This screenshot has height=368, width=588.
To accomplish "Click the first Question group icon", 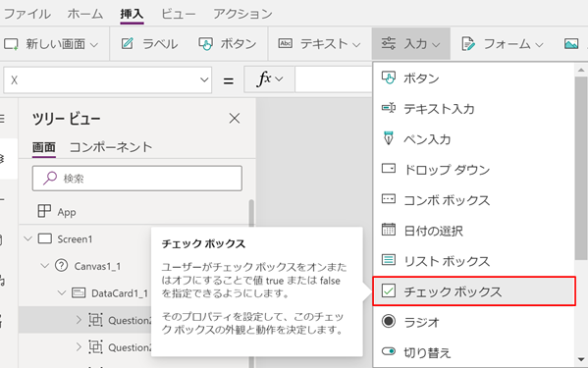I will pyautogui.click(x=95, y=320).
